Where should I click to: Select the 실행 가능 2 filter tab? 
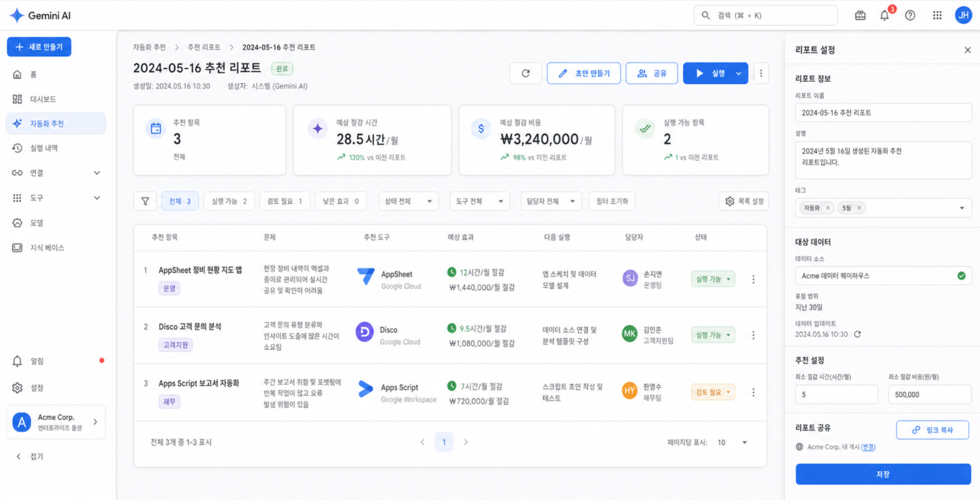[x=229, y=201]
